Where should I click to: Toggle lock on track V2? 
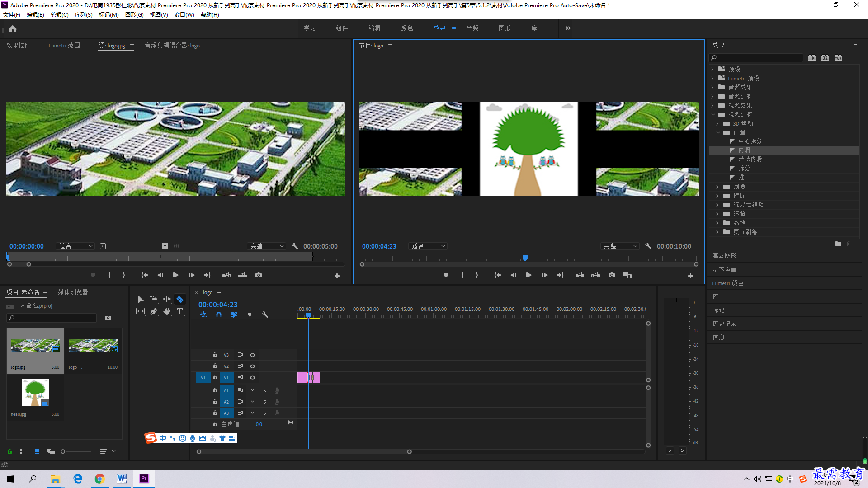[x=215, y=366]
